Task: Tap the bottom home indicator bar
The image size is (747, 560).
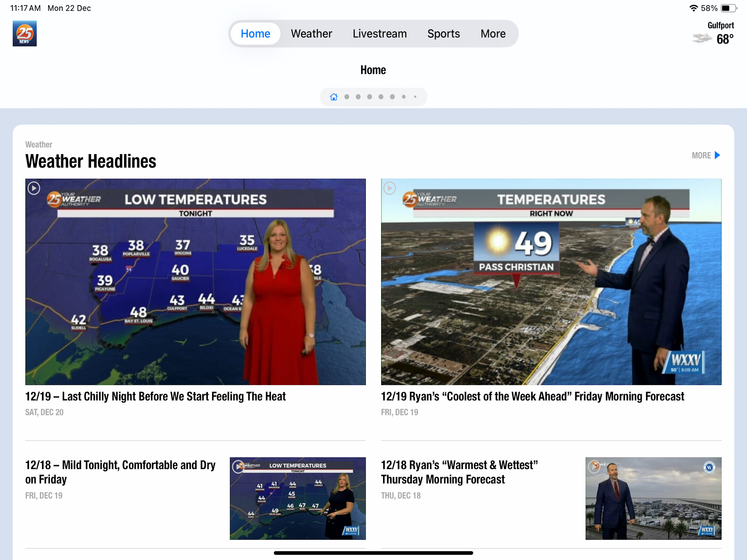Action: [x=373, y=553]
